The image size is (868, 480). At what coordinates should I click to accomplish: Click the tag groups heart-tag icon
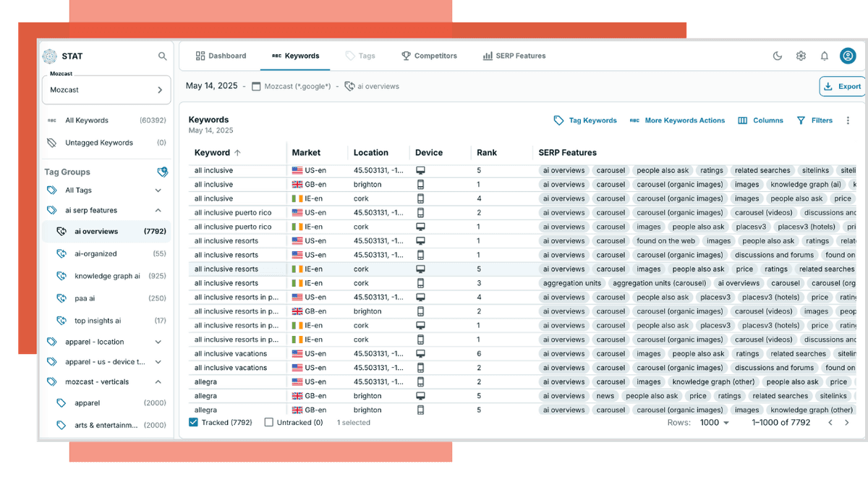pos(163,172)
